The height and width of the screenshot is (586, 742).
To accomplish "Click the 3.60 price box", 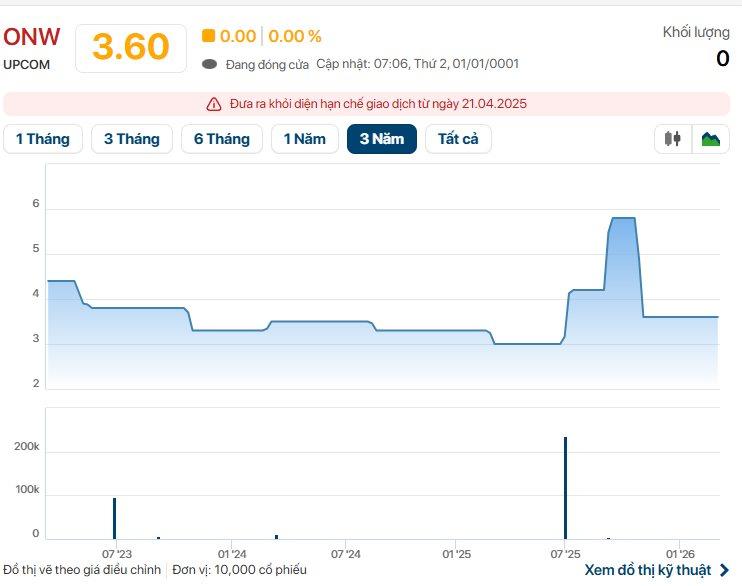I will (131, 48).
